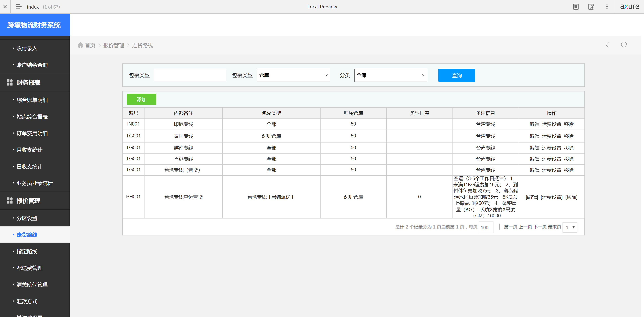The height and width of the screenshot is (317, 644).
Task: Open the page number dropdown in pagination
Action: click(570, 227)
